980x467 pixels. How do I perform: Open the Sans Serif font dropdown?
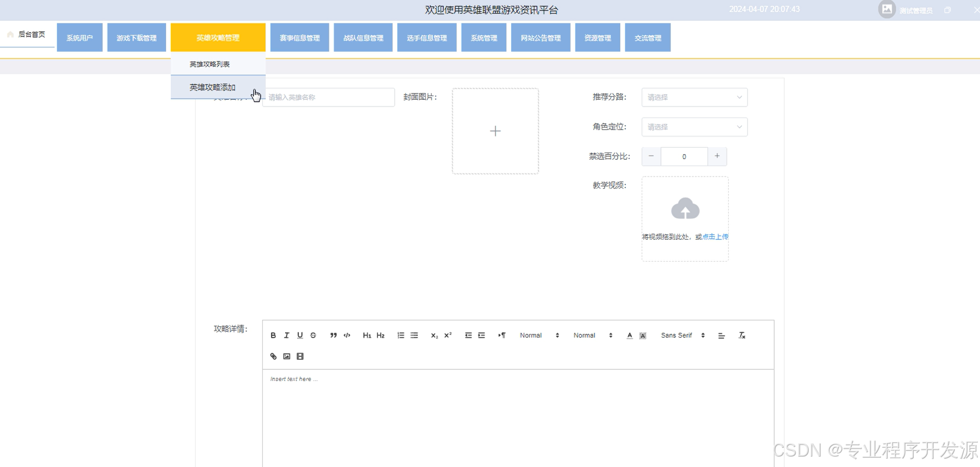point(683,335)
